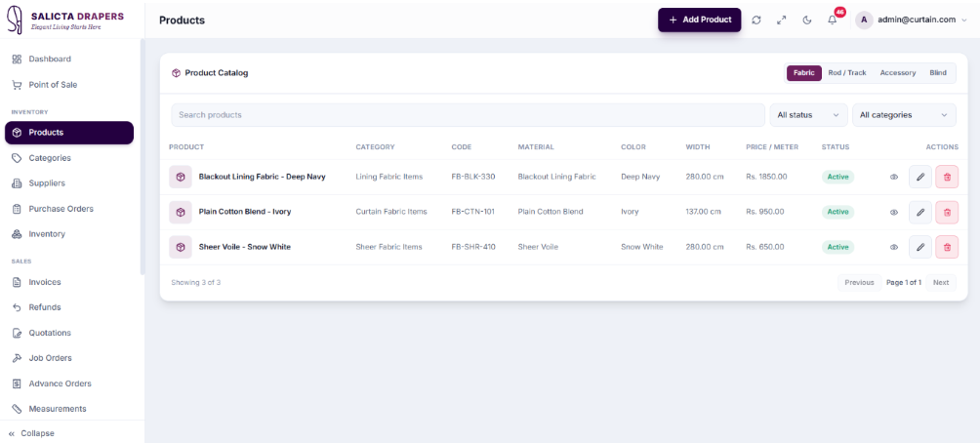Go to Inventory in sidebar
The width and height of the screenshot is (980, 443).
69,233
